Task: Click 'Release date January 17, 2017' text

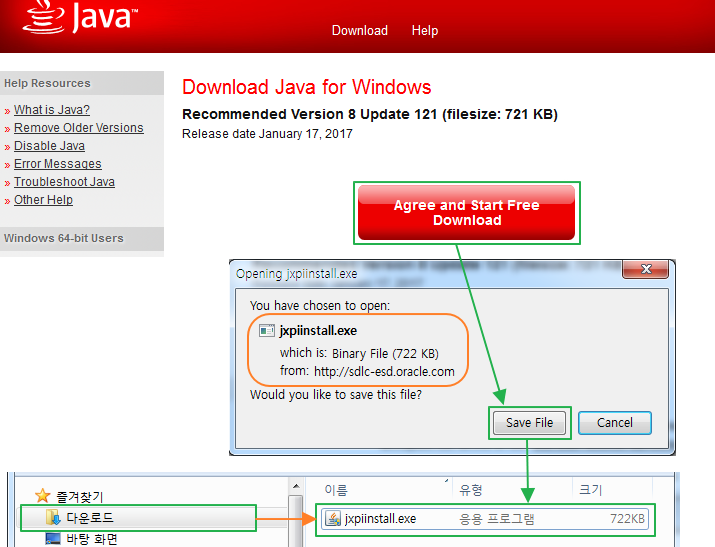Action: pos(267,134)
